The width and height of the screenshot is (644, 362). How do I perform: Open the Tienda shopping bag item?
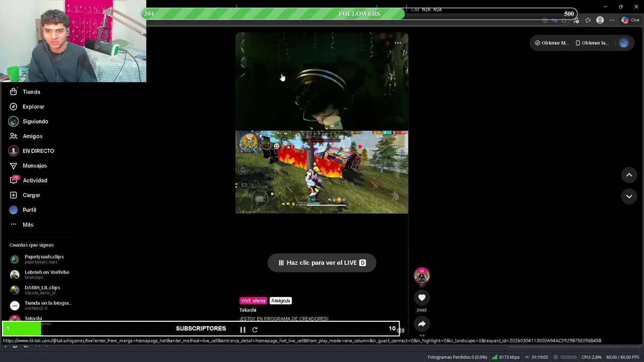[25, 92]
